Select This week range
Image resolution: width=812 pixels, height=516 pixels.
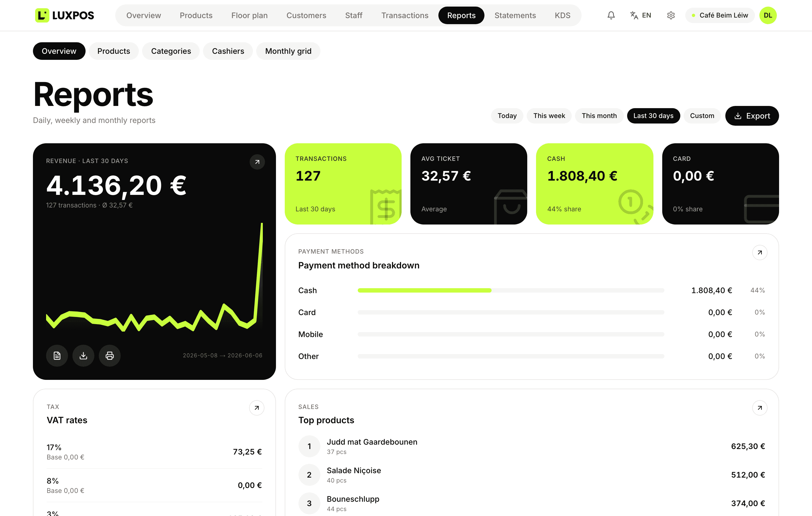point(549,116)
